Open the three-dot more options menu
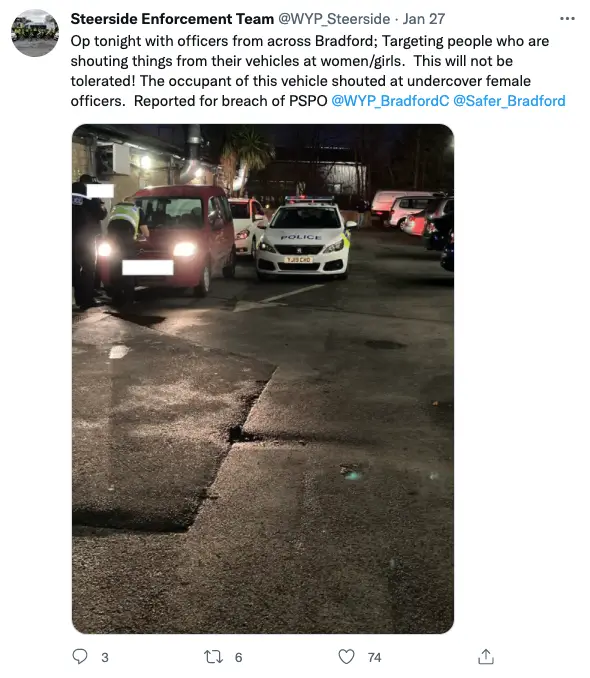The height and width of the screenshot is (678, 590). 567,19
